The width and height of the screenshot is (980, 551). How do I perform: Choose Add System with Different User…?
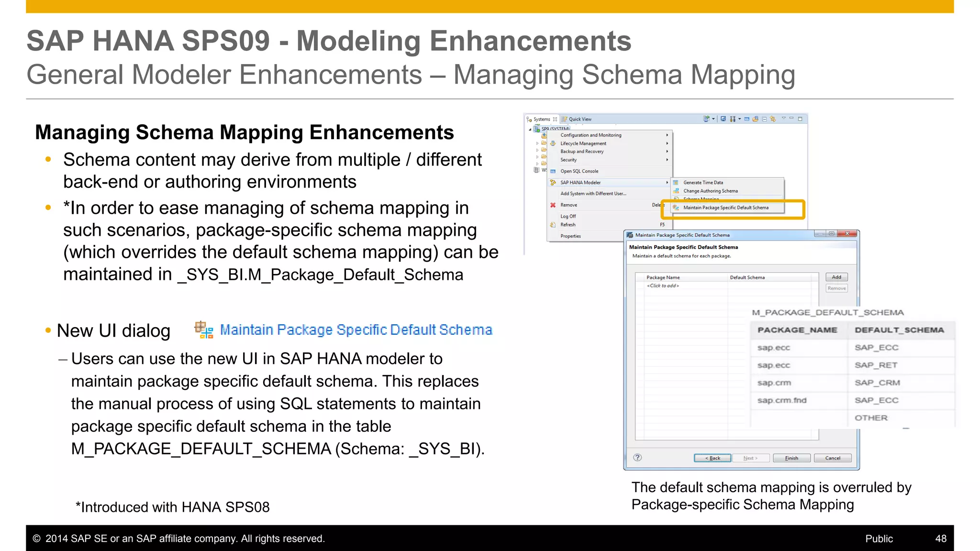(x=610, y=194)
